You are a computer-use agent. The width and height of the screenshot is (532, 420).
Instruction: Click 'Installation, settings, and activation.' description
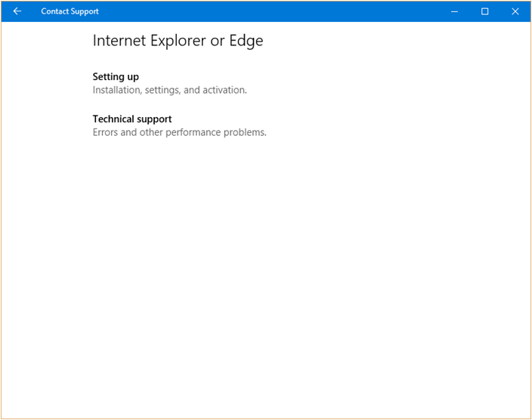click(169, 90)
